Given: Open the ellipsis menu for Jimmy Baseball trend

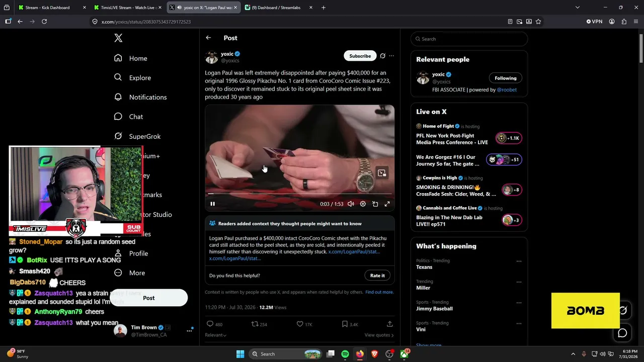Looking at the screenshot, I should pyautogui.click(x=519, y=303).
